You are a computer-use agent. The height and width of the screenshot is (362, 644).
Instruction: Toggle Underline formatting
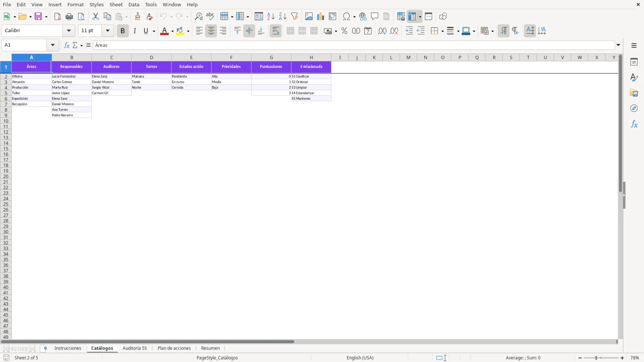pyautogui.click(x=146, y=31)
